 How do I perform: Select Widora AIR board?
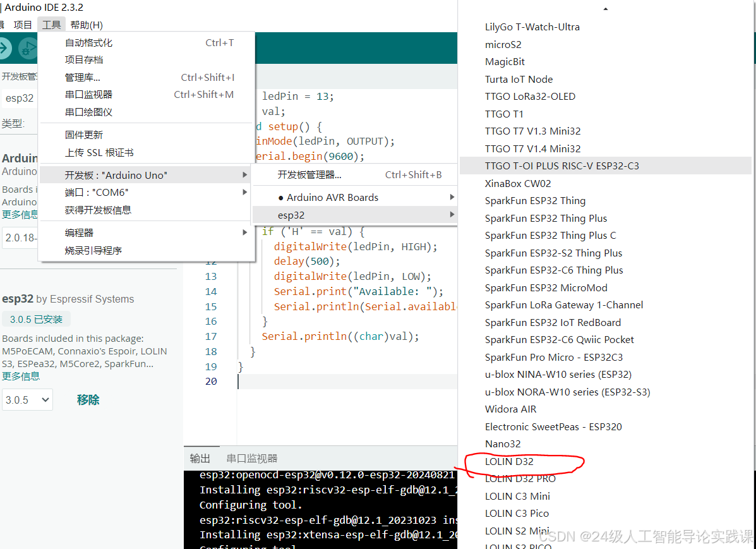[x=605, y=409]
